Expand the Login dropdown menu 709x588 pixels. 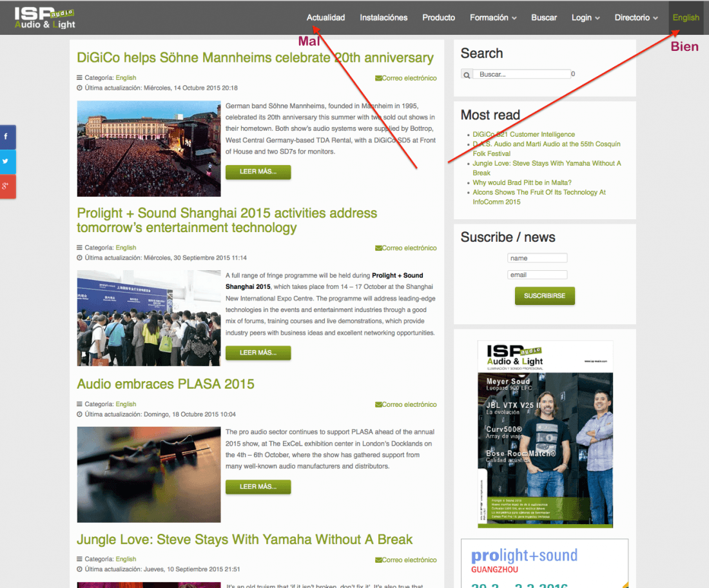(585, 17)
